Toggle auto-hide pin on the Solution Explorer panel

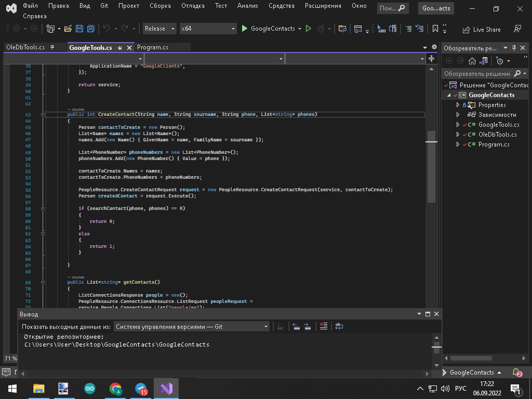tap(514, 48)
